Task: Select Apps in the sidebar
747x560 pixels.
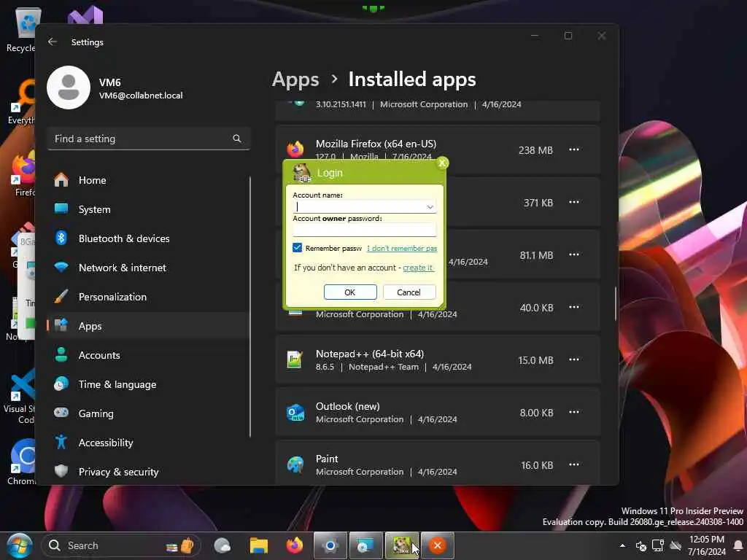Action: click(x=147, y=326)
